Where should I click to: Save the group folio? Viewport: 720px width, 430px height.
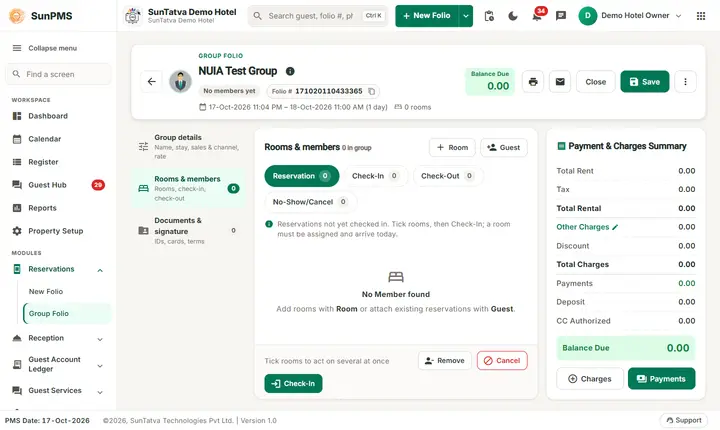point(645,82)
